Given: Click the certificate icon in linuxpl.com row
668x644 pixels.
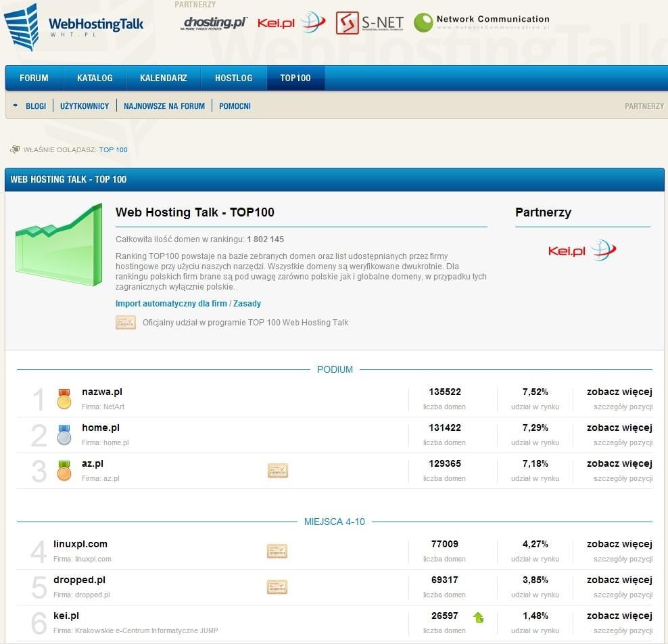Looking at the screenshot, I should pos(277,551).
